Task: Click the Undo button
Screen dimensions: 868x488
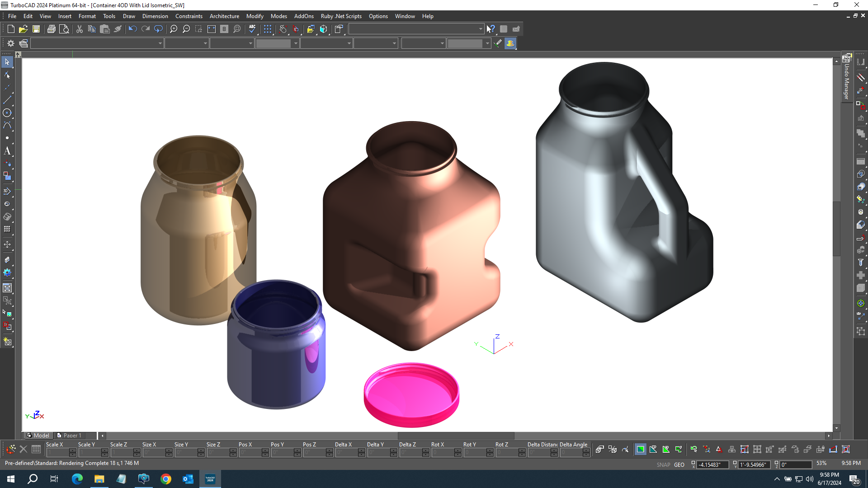Action: 132,28
